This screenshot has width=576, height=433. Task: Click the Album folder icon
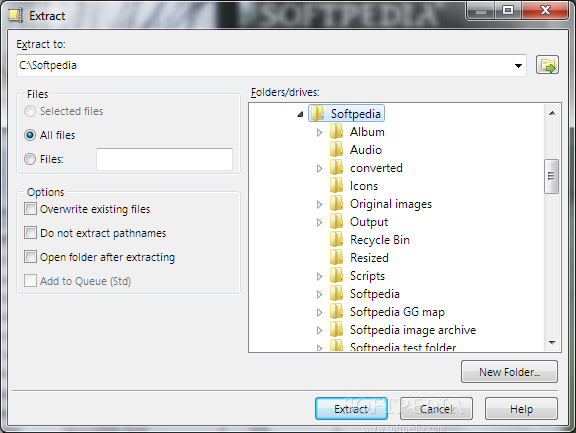coord(336,131)
